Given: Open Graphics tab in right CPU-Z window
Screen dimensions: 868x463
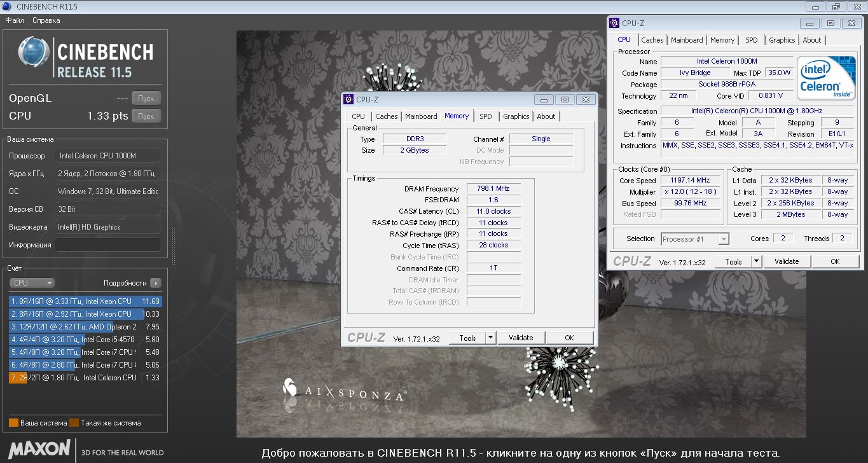Looking at the screenshot, I should point(782,40).
